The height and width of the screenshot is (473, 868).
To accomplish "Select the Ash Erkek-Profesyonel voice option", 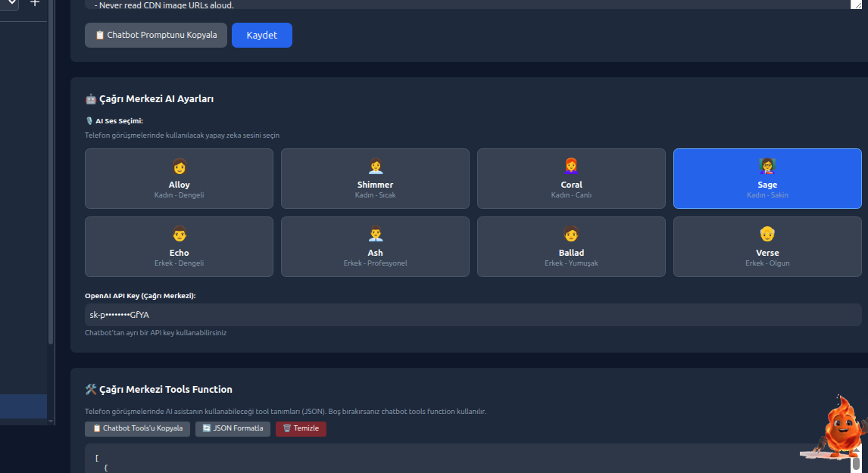I will (x=375, y=247).
